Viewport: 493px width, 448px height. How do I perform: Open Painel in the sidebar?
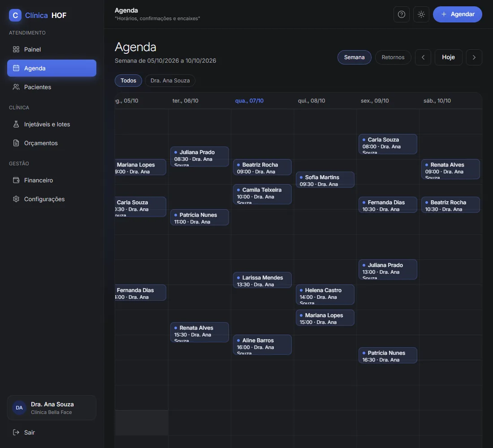tap(52, 49)
